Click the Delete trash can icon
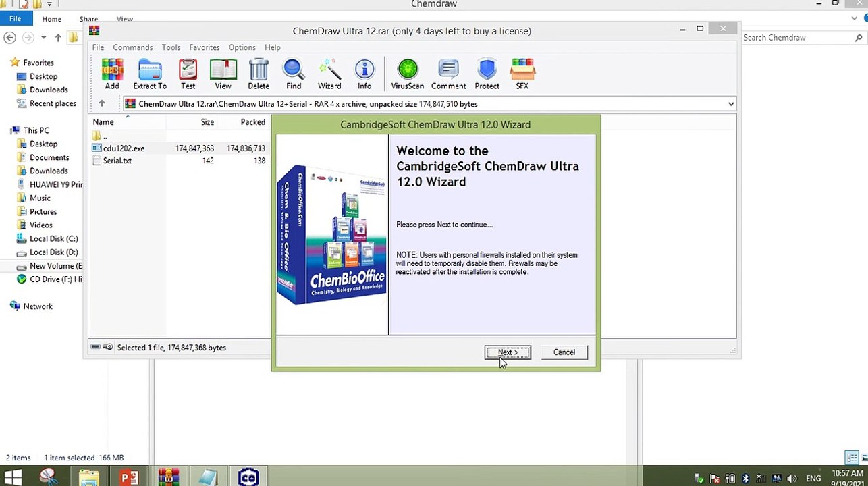 coord(259,74)
